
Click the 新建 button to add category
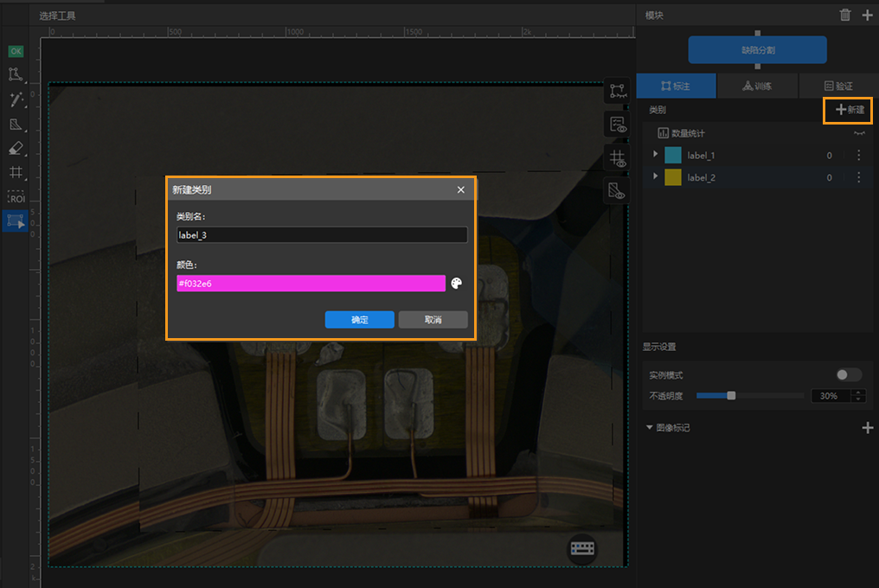click(849, 110)
